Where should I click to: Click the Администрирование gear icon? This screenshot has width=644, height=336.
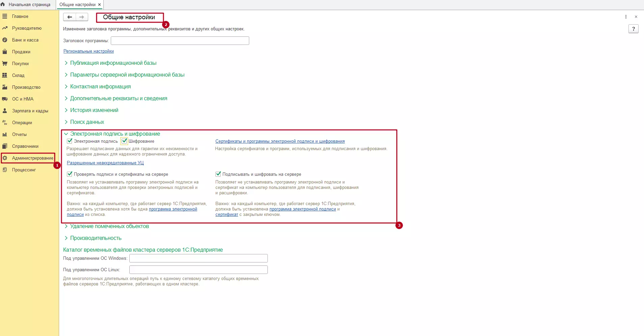5,158
